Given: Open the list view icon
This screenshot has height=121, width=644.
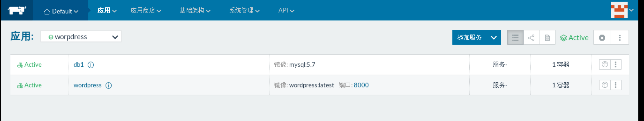Looking at the screenshot, I should click(x=515, y=38).
